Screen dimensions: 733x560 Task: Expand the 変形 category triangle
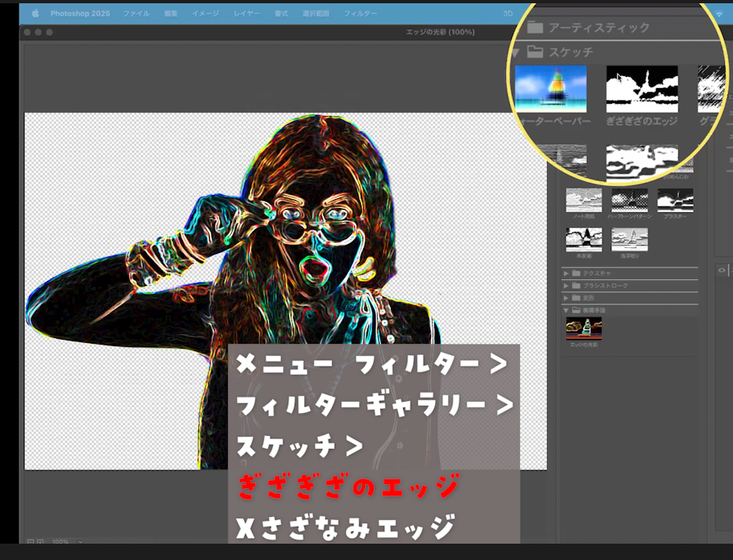(x=566, y=298)
